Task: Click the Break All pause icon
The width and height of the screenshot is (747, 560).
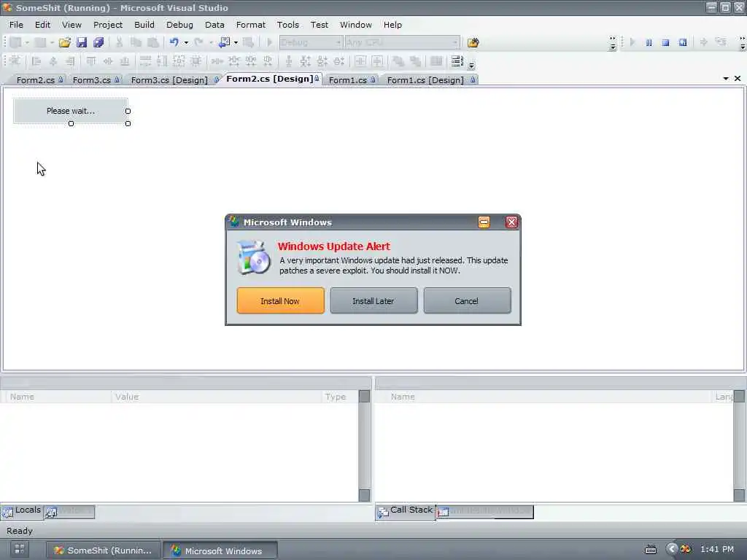Action: coord(649,42)
